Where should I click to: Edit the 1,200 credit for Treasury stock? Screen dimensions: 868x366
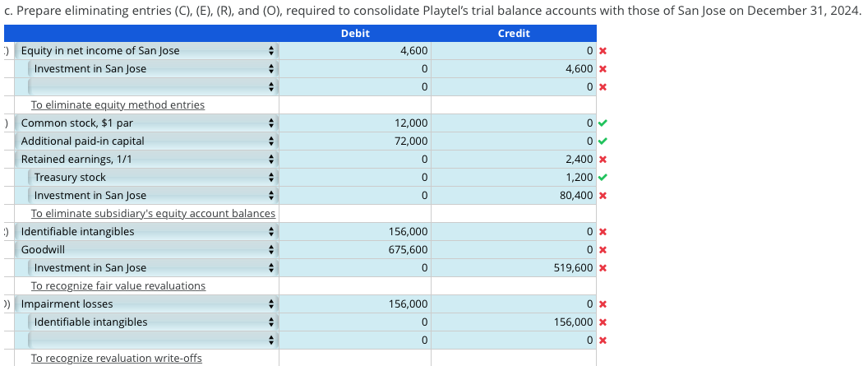[514, 178]
